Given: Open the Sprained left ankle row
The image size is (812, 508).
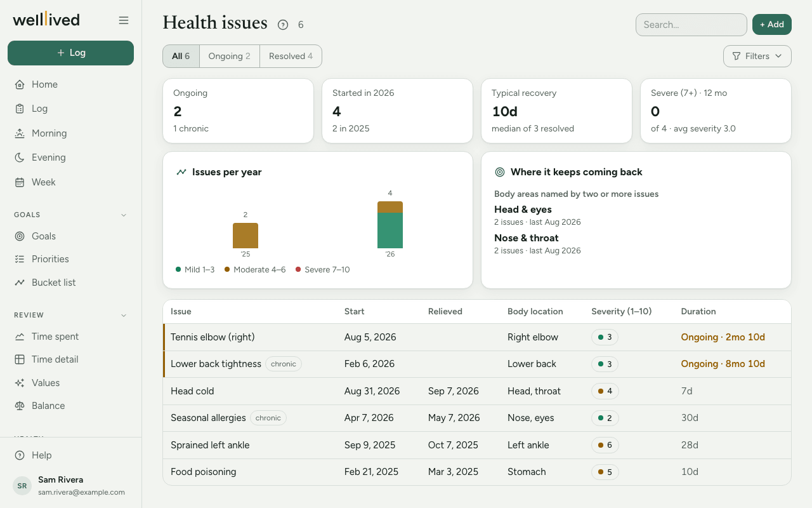Looking at the screenshot, I should [x=477, y=445].
